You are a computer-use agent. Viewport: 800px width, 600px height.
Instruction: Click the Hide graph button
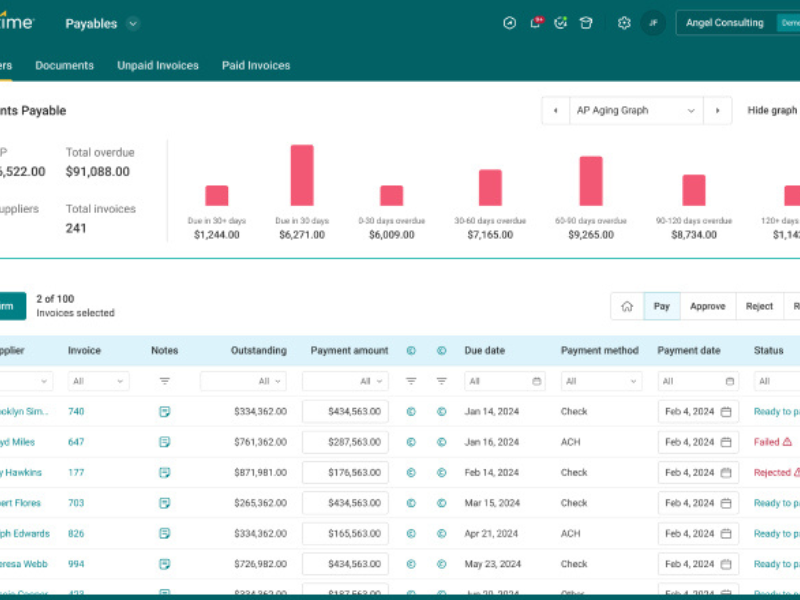tap(772, 111)
